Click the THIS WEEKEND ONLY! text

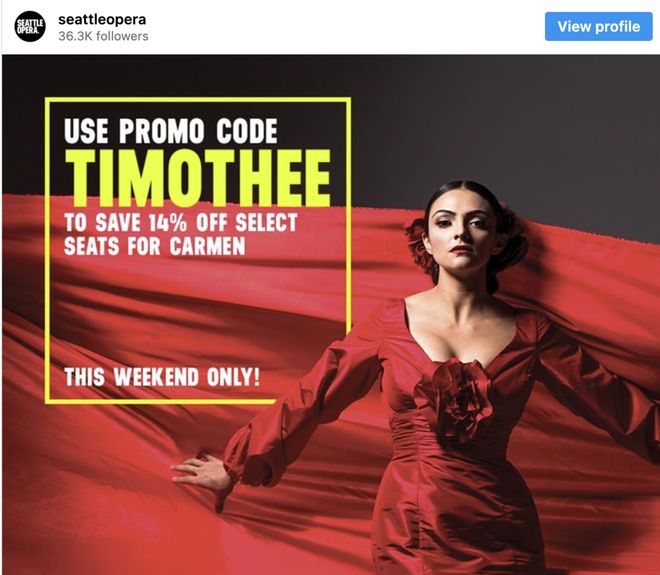point(162,377)
